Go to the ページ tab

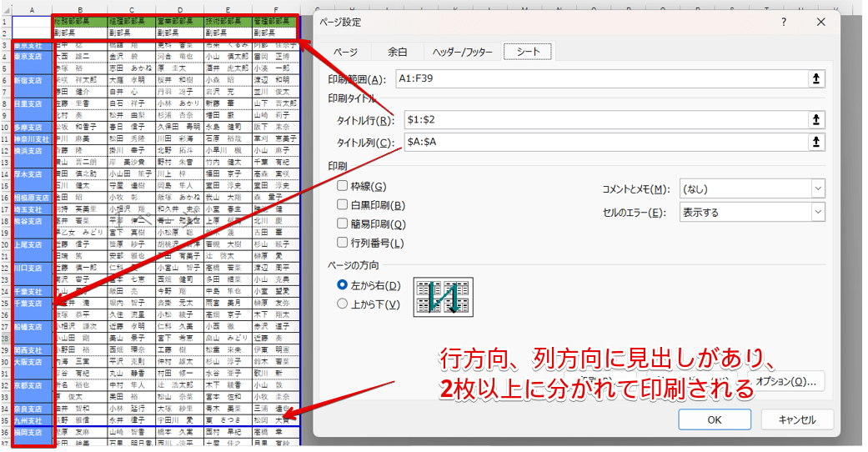[x=345, y=52]
